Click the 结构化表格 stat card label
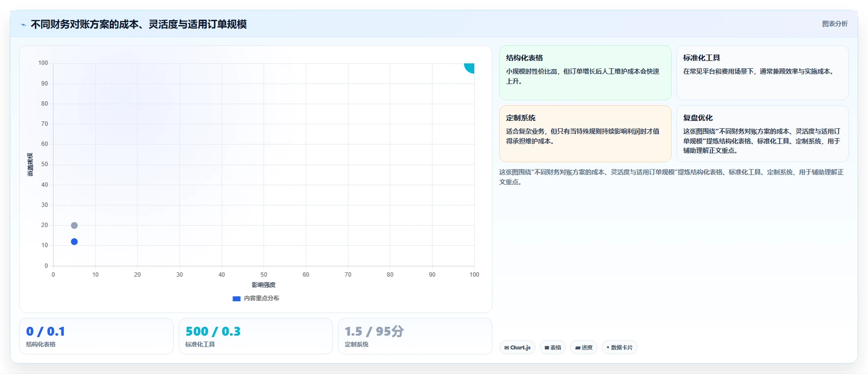The height and width of the screenshot is (374, 868). tap(41, 345)
